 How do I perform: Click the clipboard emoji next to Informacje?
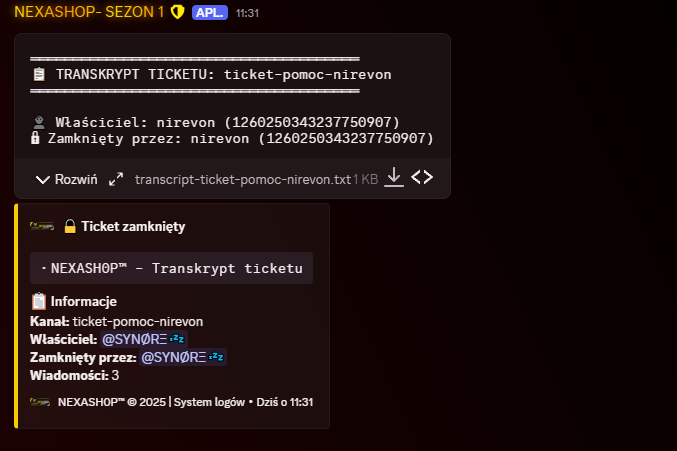tap(40, 301)
